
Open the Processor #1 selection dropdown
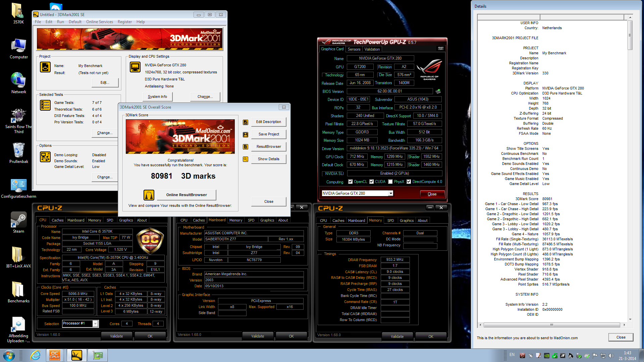click(x=95, y=323)
